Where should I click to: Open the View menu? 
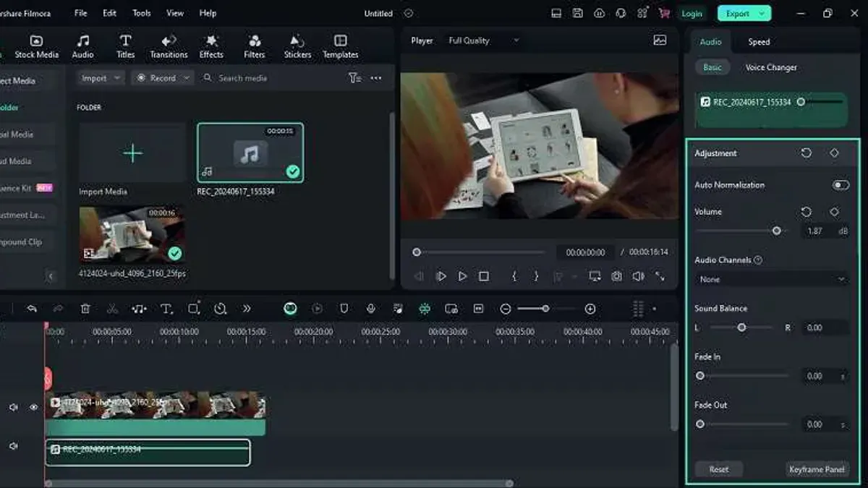(x=175, y=13)
